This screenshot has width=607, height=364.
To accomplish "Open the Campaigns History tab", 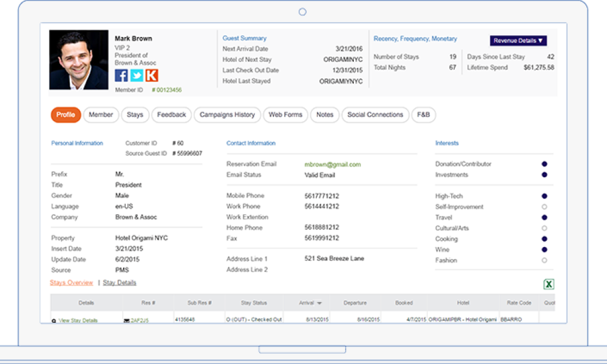I will coord(227,115).
